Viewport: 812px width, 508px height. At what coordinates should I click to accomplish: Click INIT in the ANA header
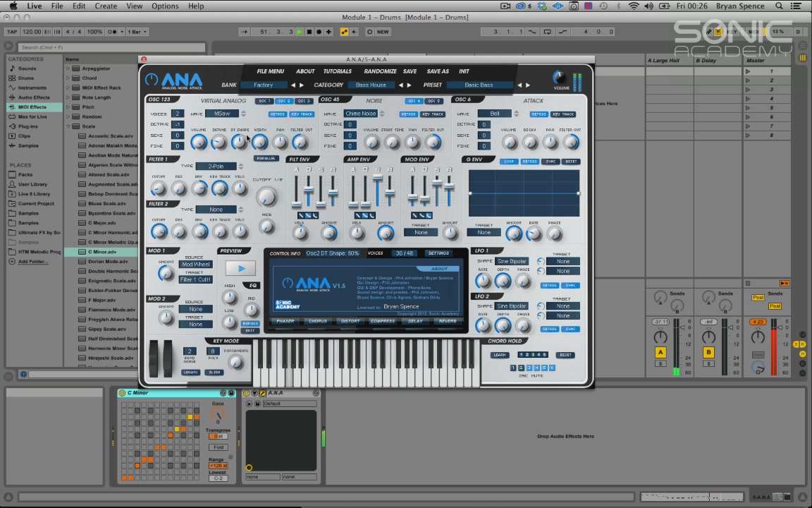pyautogui.click(x=464, y=71)
